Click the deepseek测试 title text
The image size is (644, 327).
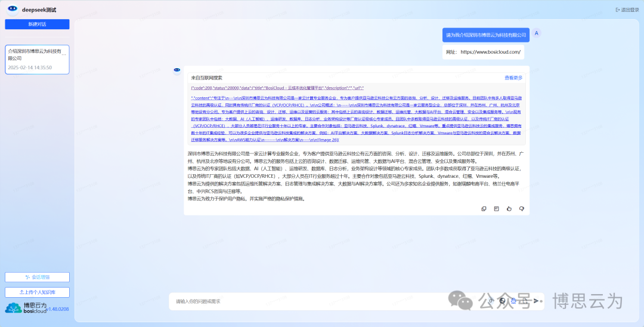pyautogui.click(x=39, y=10)
